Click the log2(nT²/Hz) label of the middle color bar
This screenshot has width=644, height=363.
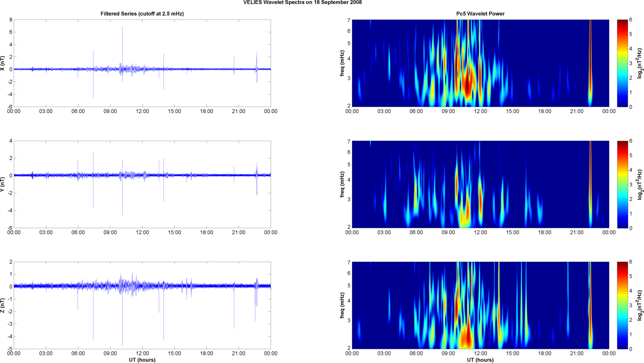coord(639,184)
